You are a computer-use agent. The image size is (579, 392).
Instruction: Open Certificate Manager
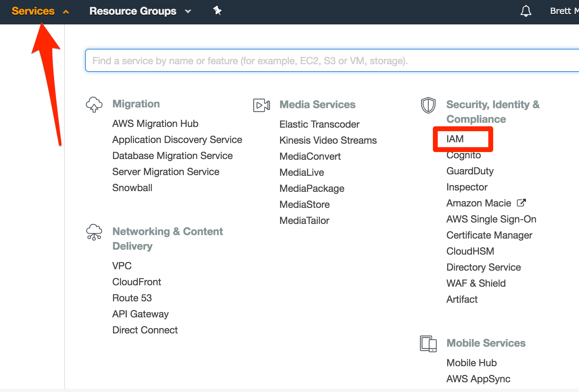pyautogui.click(x=489, y=235)
